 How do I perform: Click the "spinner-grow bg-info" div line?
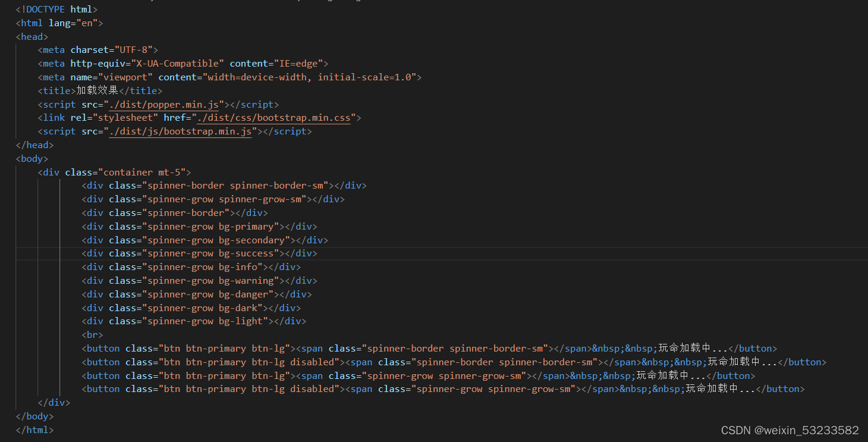coord(191,267)
